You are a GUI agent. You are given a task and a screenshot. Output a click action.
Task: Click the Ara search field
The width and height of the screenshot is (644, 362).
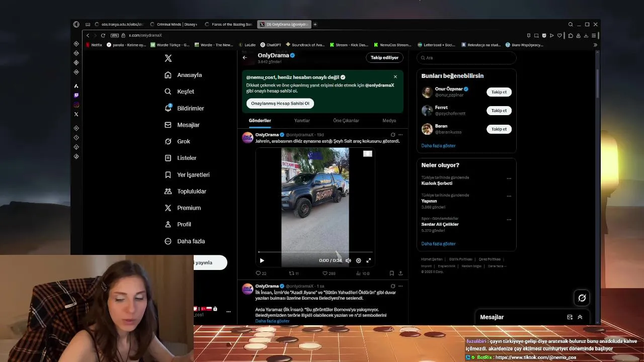pyautogui.click(x=466, y=58)
